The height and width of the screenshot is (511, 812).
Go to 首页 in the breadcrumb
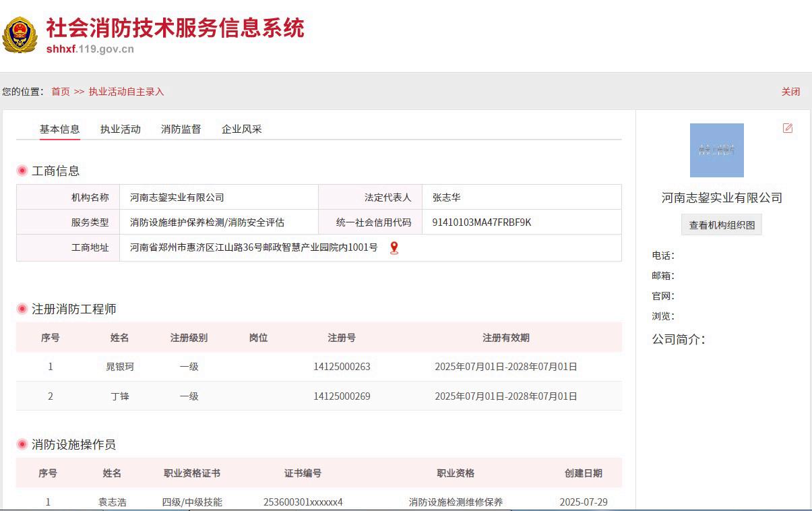61,92
